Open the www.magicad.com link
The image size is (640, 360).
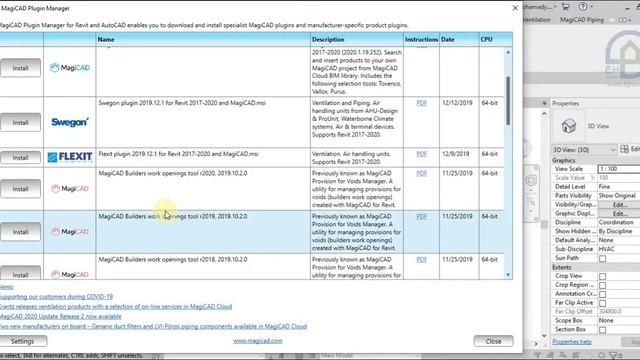pyautogui.click(x=258, y=341)
